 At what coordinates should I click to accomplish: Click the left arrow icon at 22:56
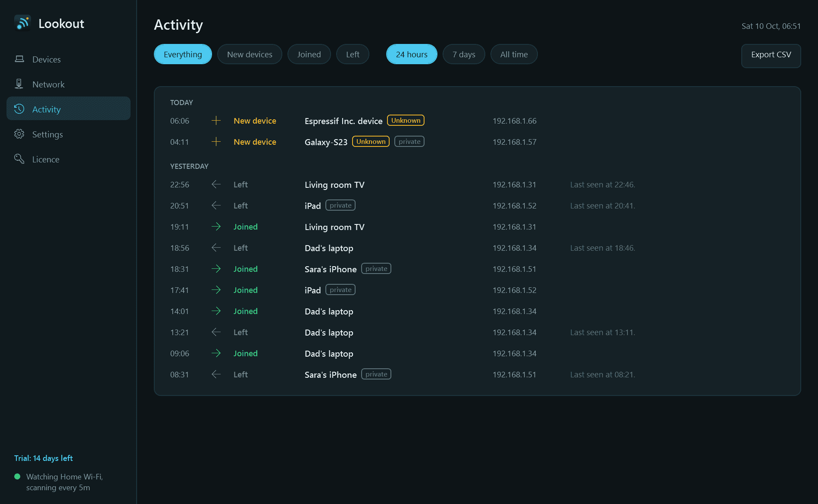(216, 184)
